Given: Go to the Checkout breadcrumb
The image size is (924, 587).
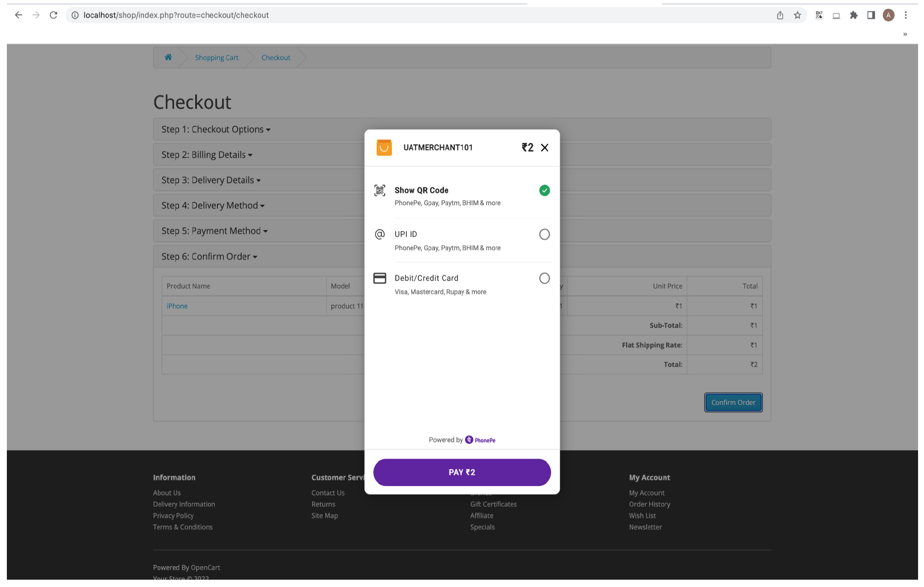Looking at the screenshot, I should [x=276, y=58].
